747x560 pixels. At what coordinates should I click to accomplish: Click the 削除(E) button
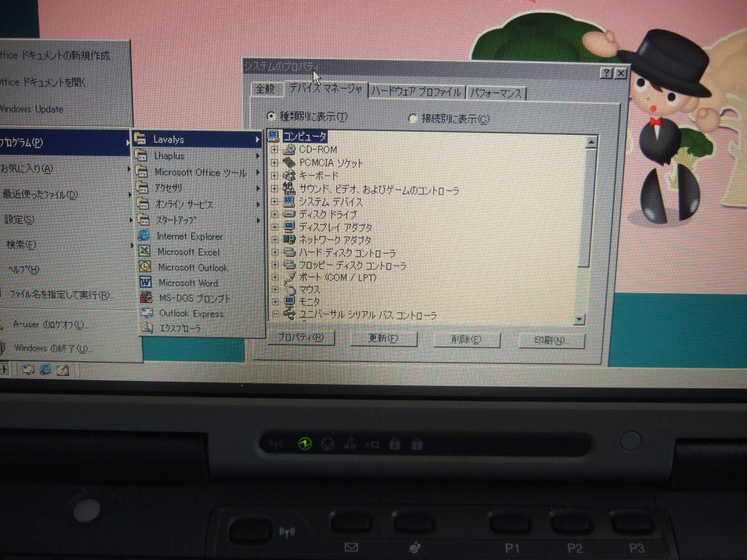(467, 339)
